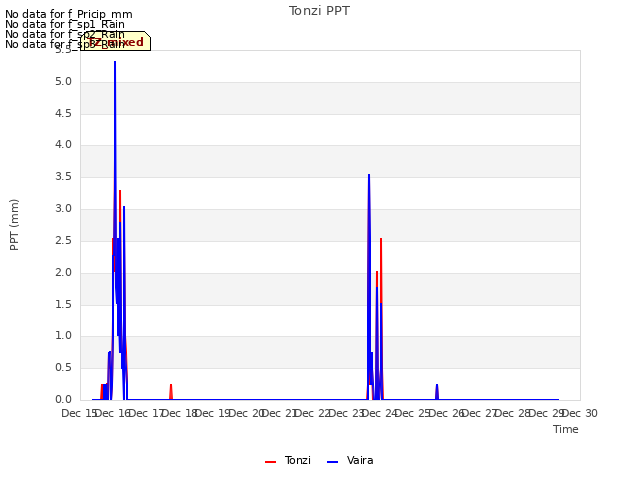Click the 1.5 y-axis tick label

click(63, 304)
